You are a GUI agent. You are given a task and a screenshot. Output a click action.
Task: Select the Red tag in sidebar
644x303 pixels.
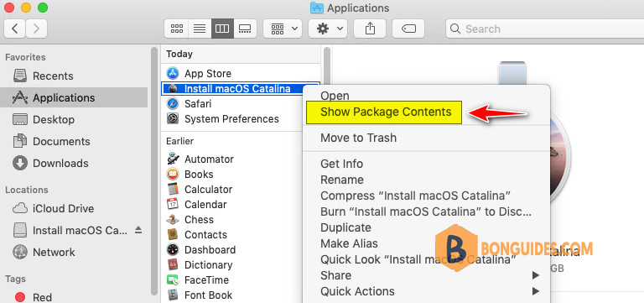[x=74, y=297]
